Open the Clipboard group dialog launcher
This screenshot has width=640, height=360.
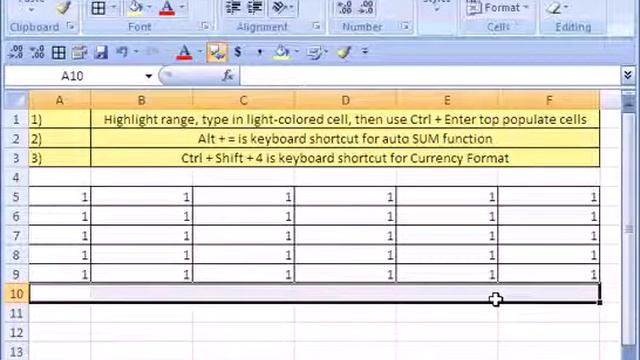click(71, 27)
